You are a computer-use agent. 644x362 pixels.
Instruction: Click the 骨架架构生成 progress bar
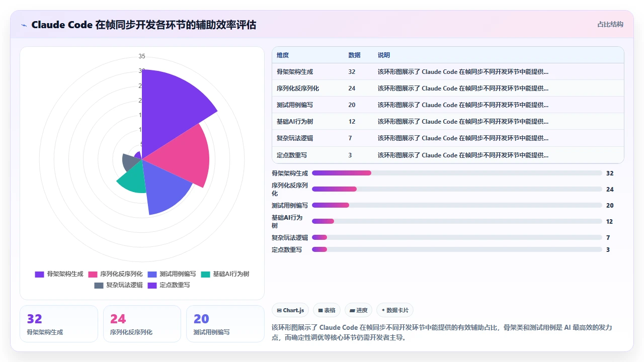click(x=457, y=173)
